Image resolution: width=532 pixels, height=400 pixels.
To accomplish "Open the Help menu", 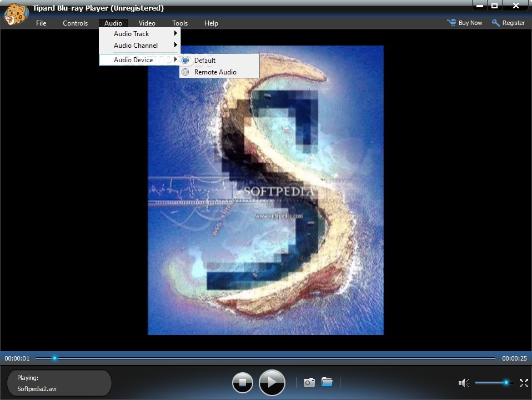I will [211, 23].
